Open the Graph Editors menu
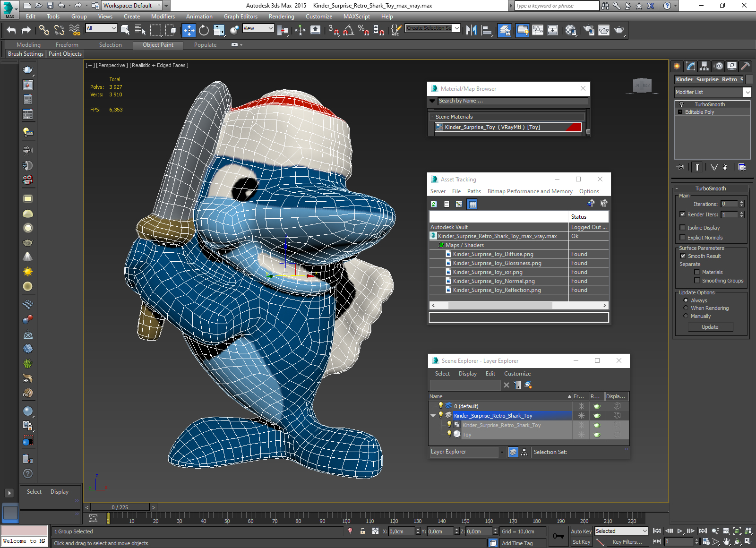Viewport: 756px width, 548px height. [241, 17]
